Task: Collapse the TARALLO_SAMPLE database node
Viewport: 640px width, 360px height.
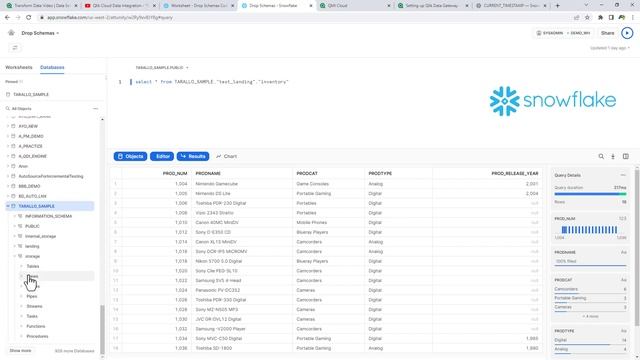Action: pos(8,206)
